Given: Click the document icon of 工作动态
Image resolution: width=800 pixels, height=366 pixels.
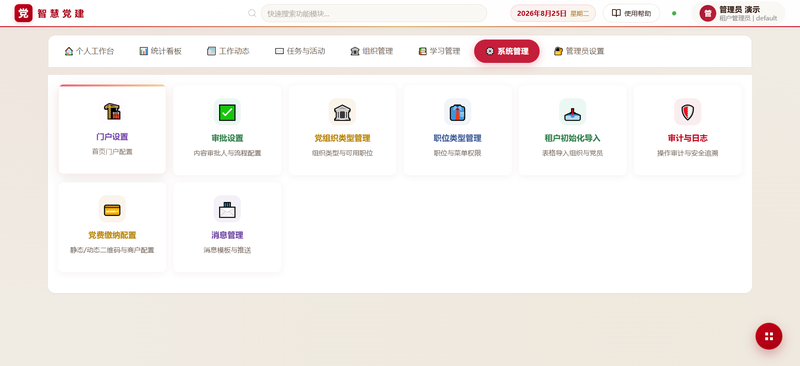Looking at the screenshot, I should 211,51.
